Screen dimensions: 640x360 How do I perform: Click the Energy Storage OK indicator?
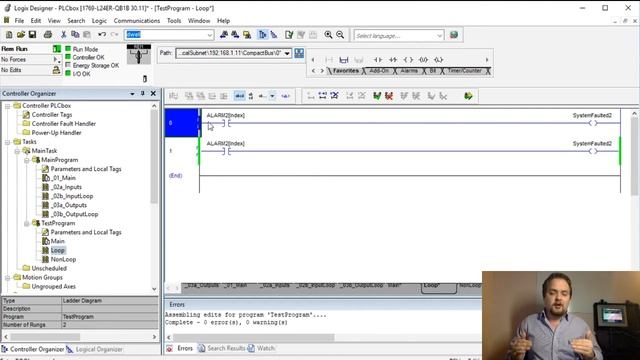68,65
